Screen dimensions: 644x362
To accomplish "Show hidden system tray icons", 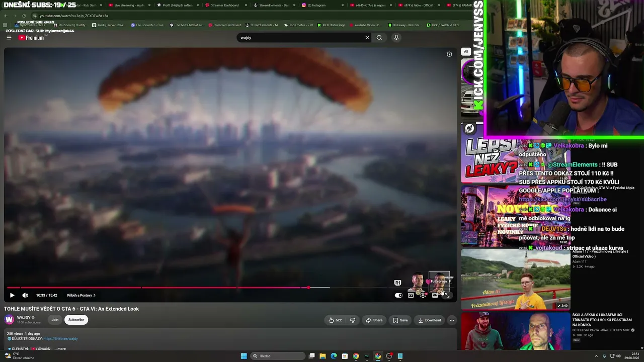I will [x=596, y=356].
